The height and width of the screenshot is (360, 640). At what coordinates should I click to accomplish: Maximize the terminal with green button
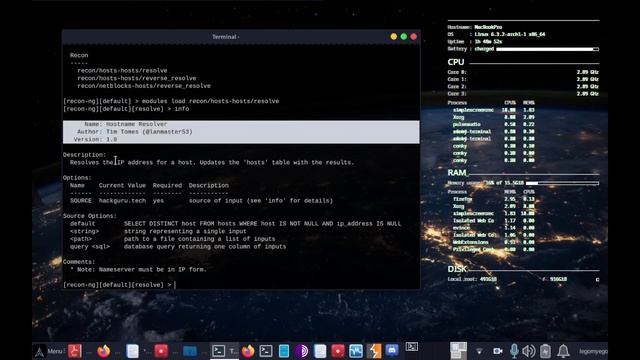(404, 37)
